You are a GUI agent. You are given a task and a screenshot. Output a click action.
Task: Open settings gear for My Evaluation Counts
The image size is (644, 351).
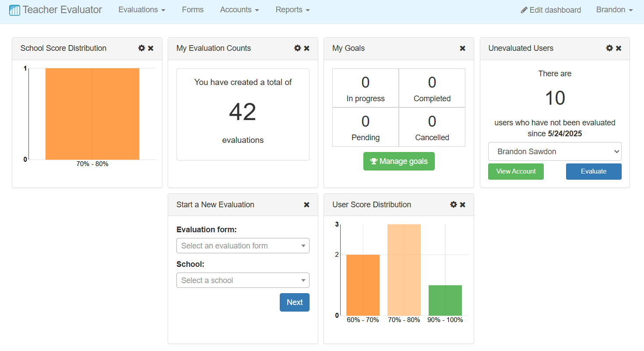pos(298,48)
